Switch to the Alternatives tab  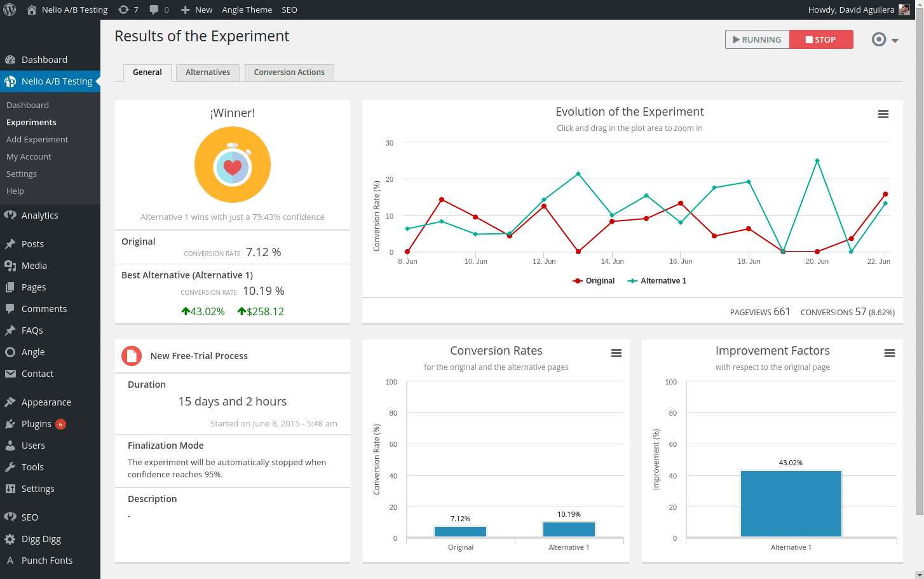208,72
